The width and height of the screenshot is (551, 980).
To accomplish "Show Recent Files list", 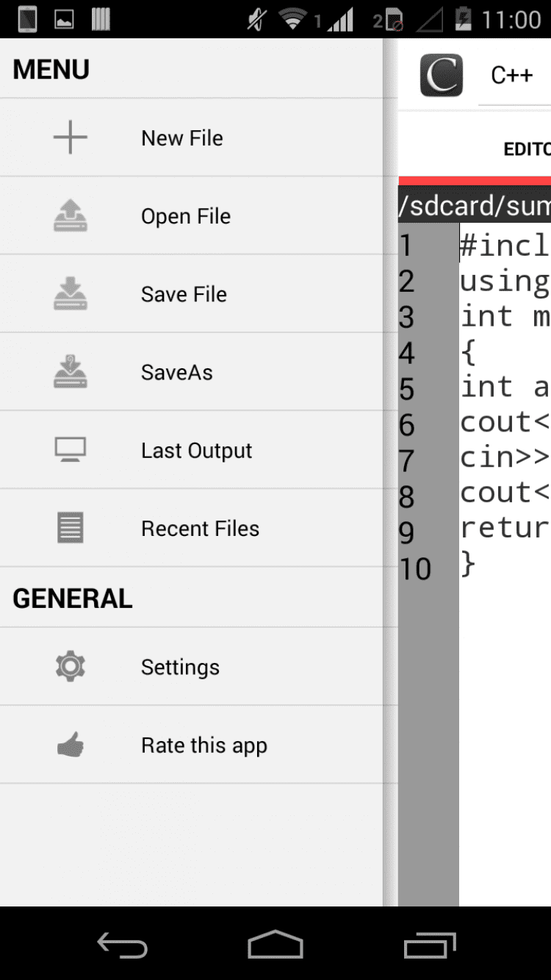I will tap(200, 529).
